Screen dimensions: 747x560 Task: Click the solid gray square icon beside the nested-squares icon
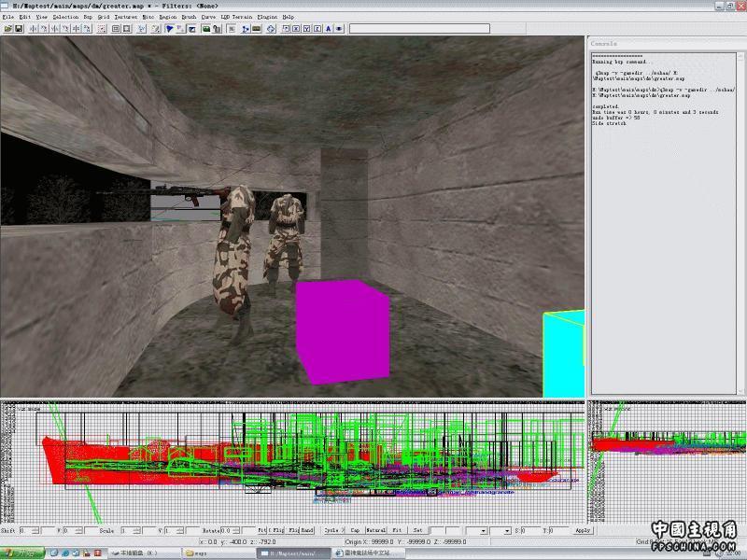[127, 29]
